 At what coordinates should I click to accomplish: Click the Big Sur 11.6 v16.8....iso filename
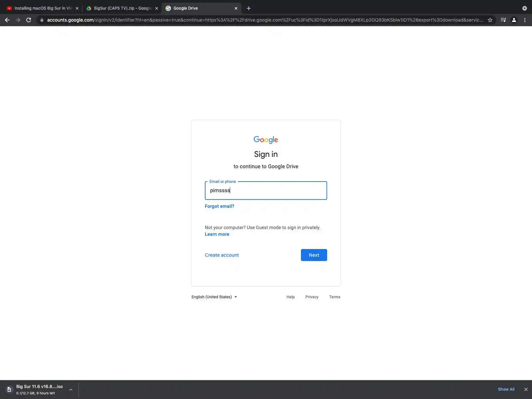[39, 386]
